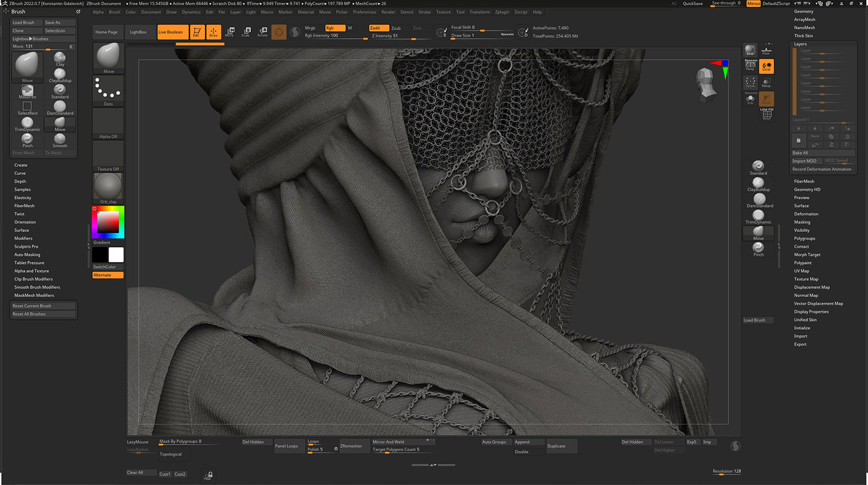Activate the Scale gizmo tool
The image size is (868, 485).
[246, 32]
